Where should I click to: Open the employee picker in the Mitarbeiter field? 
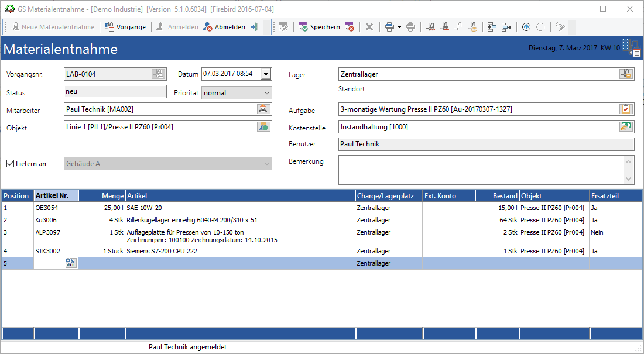click(x=263, y=109)
